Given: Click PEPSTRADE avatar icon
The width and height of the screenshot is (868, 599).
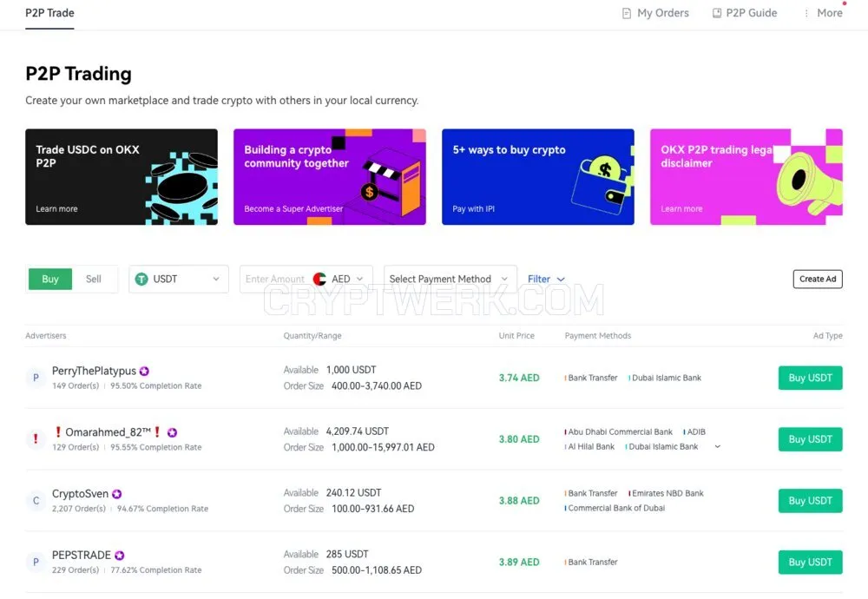Looking at the screenshot, I should 36,562.
